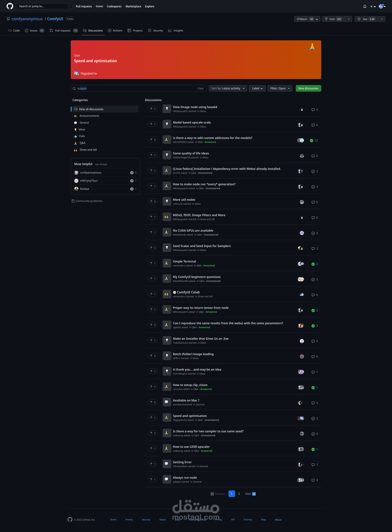
Task: Upvote Seed Scalar and Seed Input
Action: click(153, 248)
